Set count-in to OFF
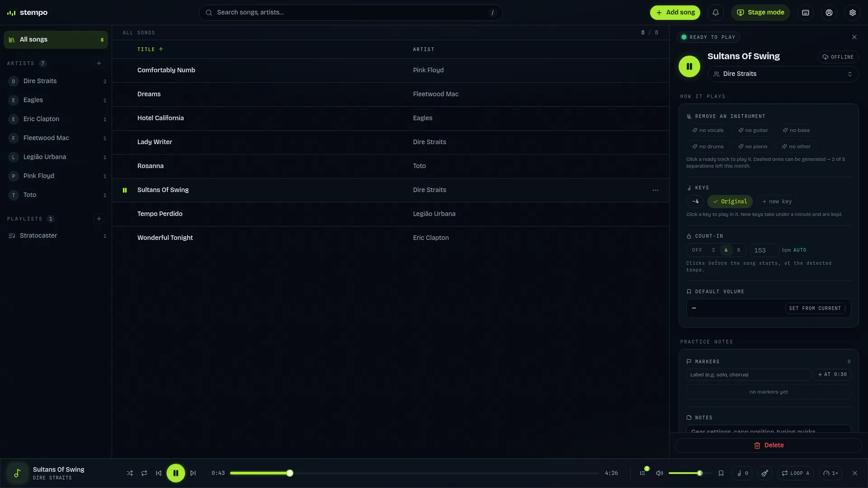 [697, 250]
